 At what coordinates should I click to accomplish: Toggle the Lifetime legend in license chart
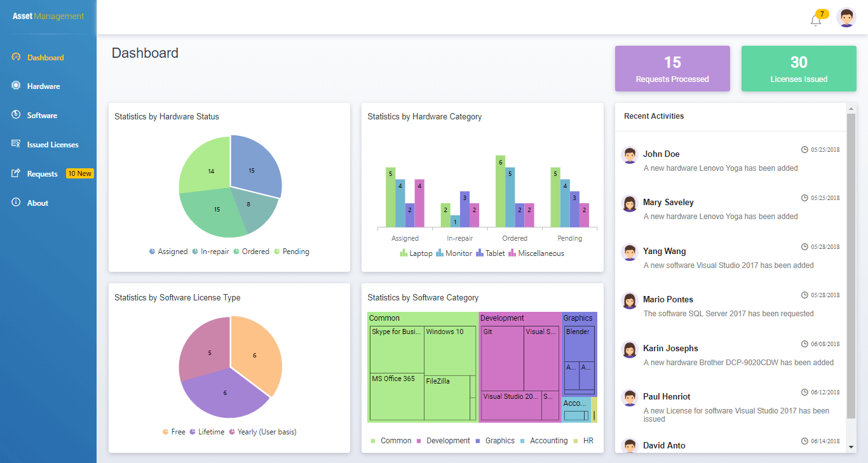207,432
